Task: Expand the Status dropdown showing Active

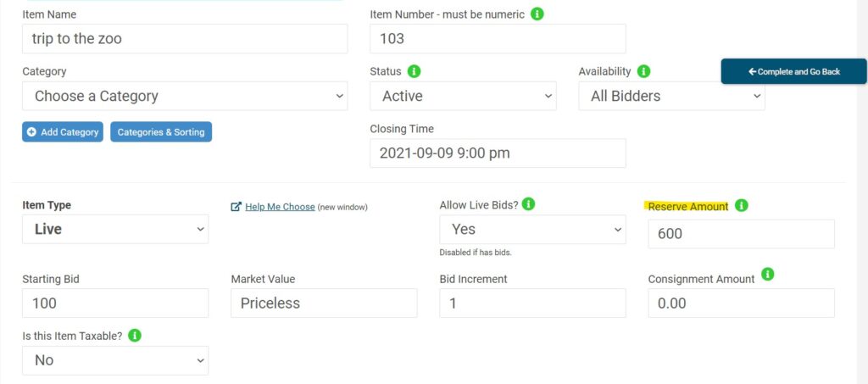Action: 463,96
